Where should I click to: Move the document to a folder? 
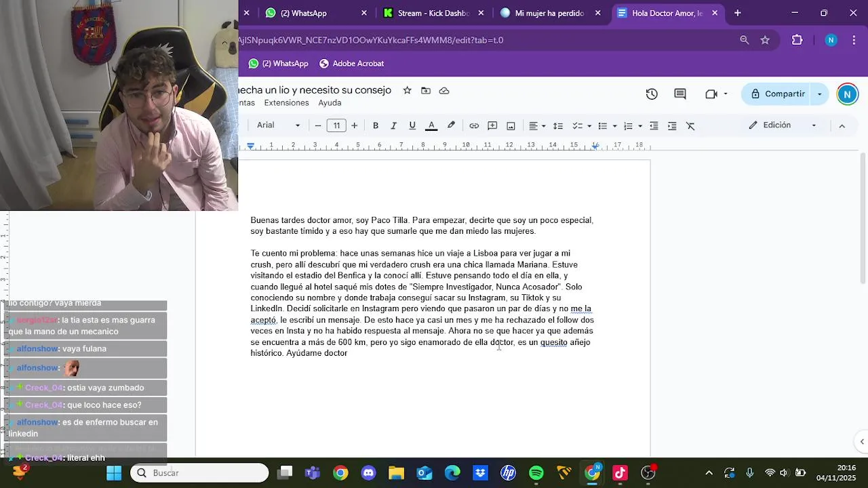point(425,90)
